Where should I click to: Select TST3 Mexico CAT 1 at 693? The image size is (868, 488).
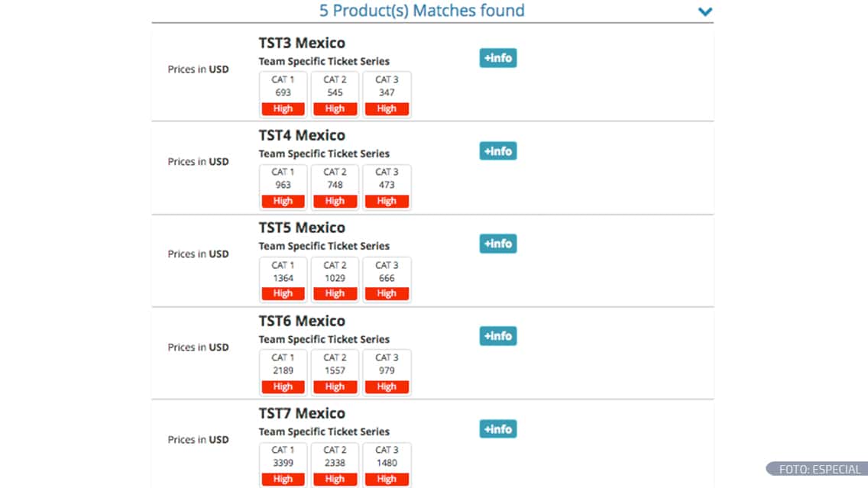pyautogui.click(x=283, y=94)
